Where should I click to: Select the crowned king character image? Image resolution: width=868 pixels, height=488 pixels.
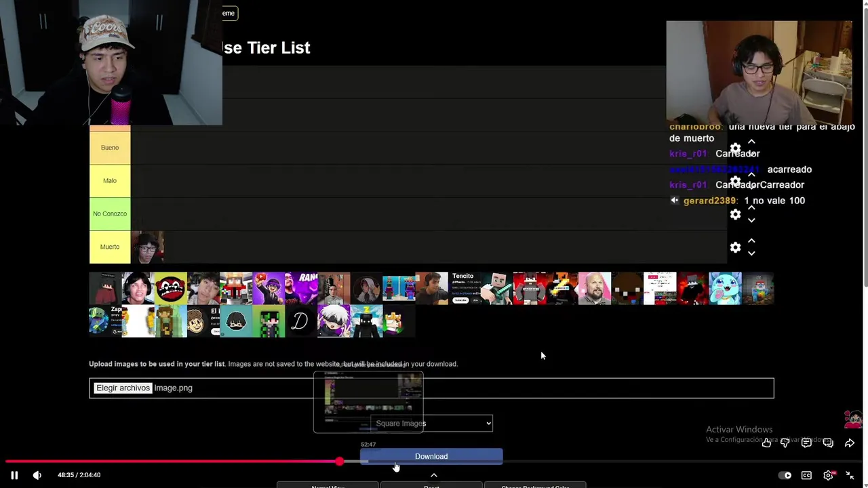(399, 321)
